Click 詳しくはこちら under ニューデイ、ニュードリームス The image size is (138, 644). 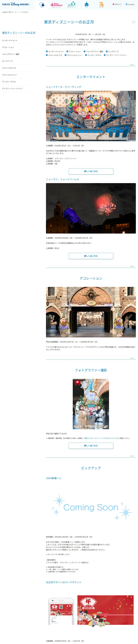click(91, 256)
